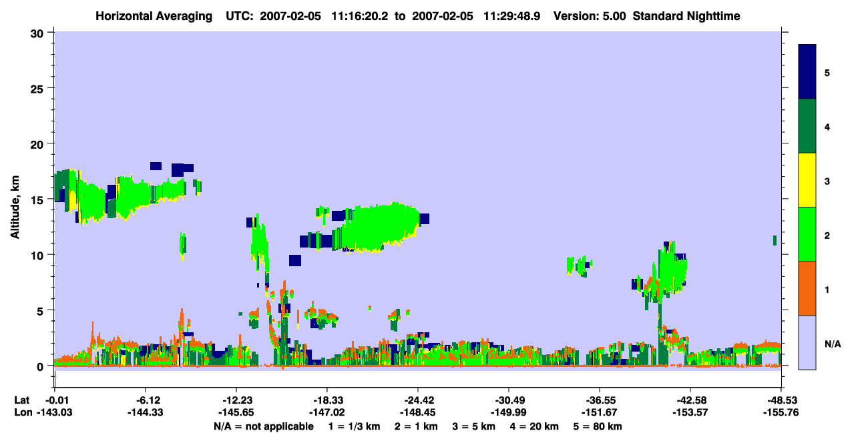Viewport: 868px width, 445px height.
Task: Click the lavender N/A color bar segment
Action: pos(807,342)
